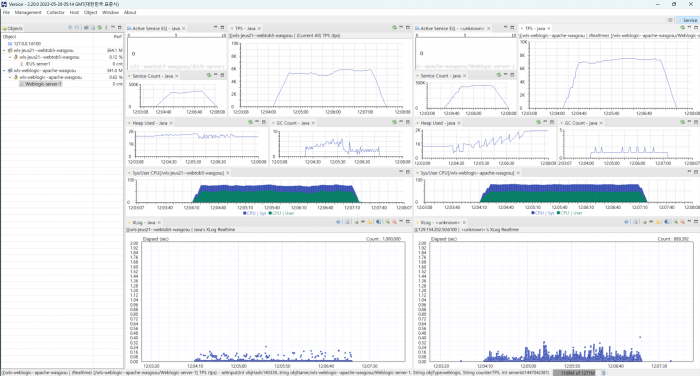
Task: Open the File menu
Action: point(6,13)
